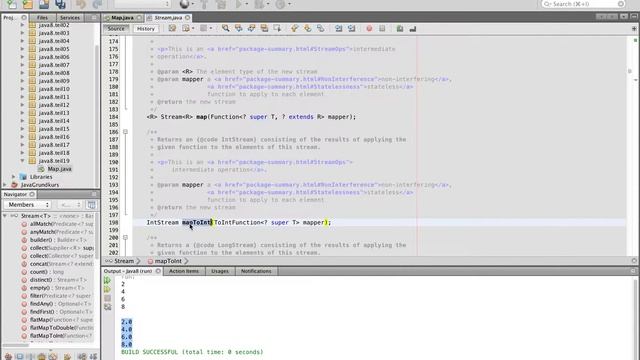Open the Run Project dropdown arrow
The image size is (640, 360).
tap(247, 4)
